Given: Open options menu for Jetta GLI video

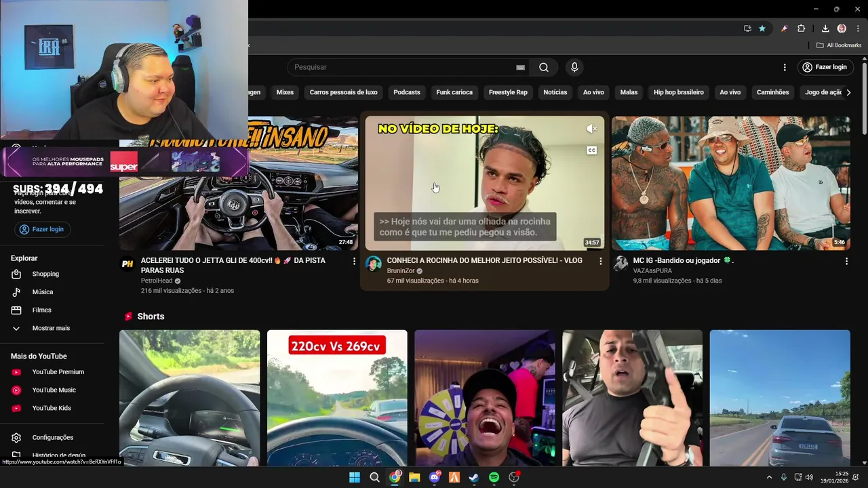Looking at the screenshot, I should pos(354,261).
